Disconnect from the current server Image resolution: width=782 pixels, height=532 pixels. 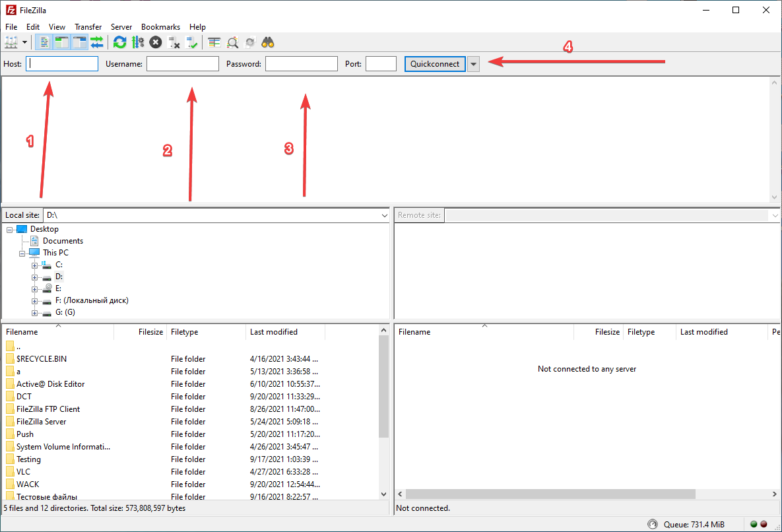(x=174, y=43)
